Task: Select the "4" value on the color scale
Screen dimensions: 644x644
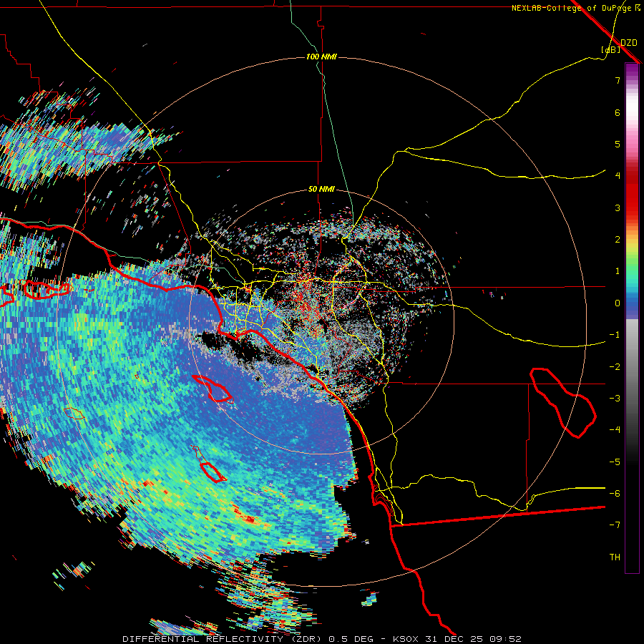Action: tap(618, 176)
